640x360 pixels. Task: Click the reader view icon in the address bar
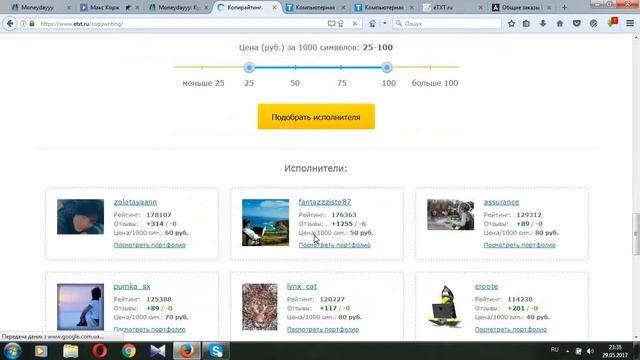point(331,24)
